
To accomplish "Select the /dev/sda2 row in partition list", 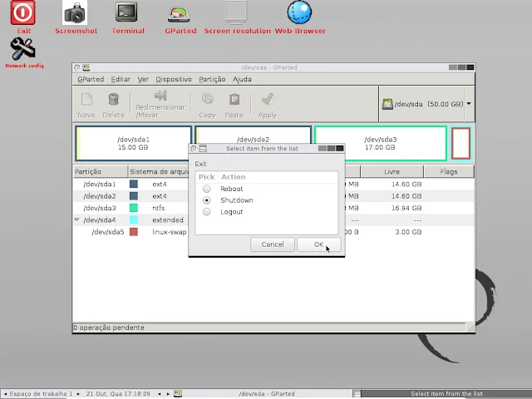I will (273, 196).
